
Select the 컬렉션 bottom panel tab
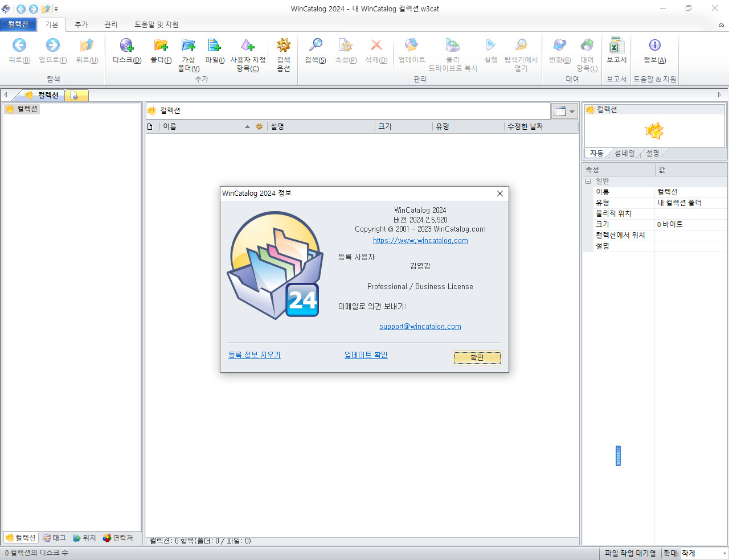tap(21, 538)
